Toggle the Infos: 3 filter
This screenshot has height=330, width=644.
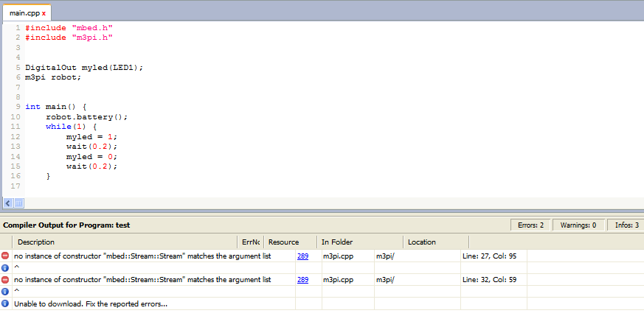point(626,225)
